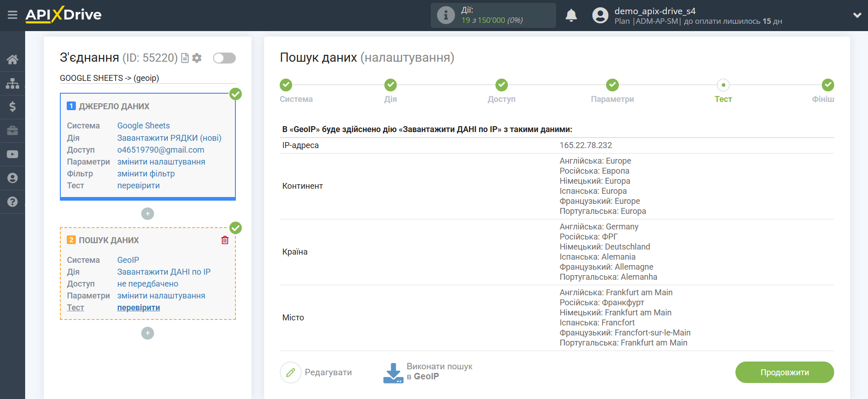Click download icon for GeoIP search
Screen dimensions: 868x399
point(393,372)
